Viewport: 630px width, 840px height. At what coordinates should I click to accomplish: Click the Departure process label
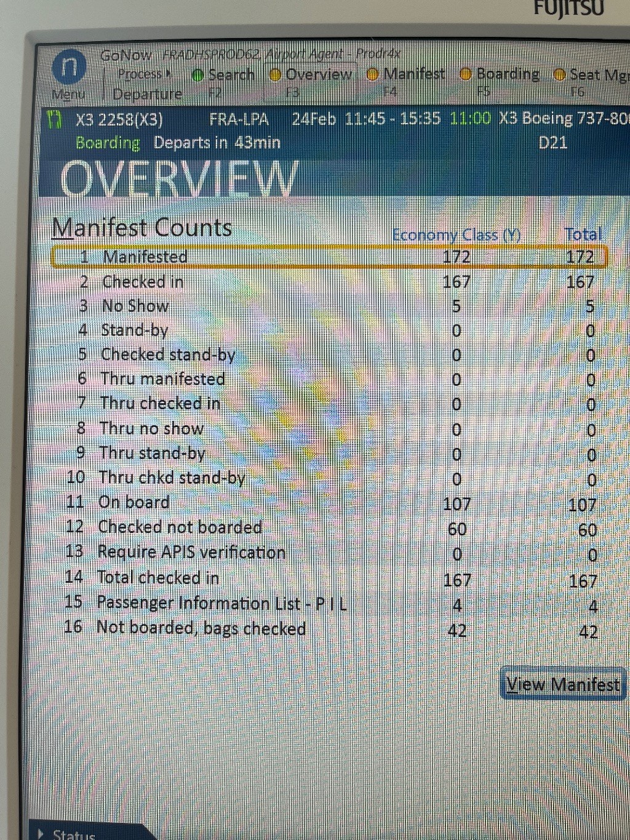147,94
